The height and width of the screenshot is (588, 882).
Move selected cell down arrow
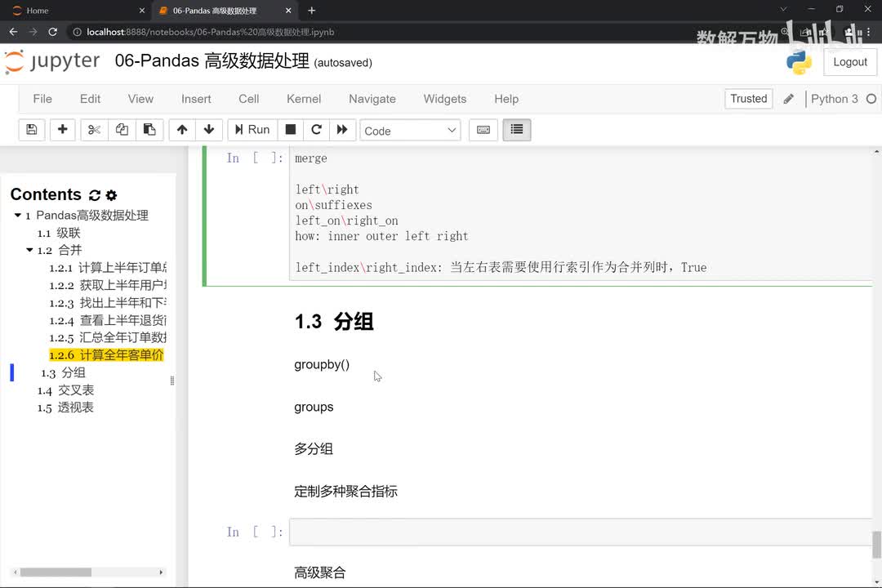pos(209,130)
